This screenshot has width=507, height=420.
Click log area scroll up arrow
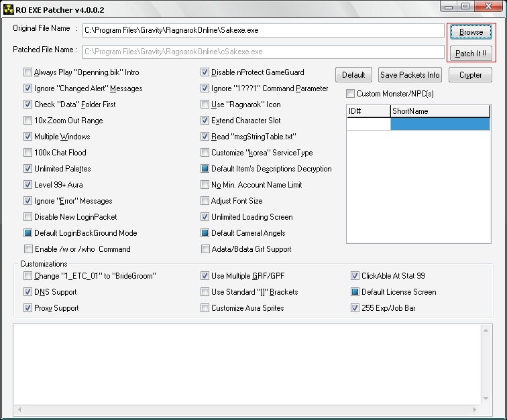[486, 330]
